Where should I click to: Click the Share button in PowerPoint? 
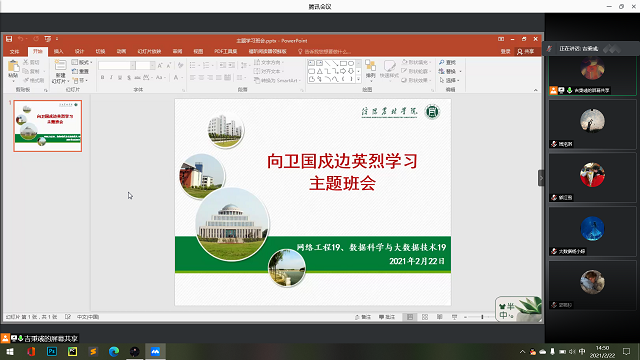[x=526, y=51]
